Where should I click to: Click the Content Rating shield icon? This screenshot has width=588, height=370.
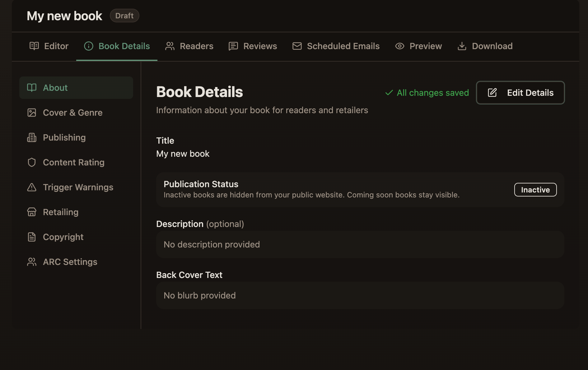32,162
